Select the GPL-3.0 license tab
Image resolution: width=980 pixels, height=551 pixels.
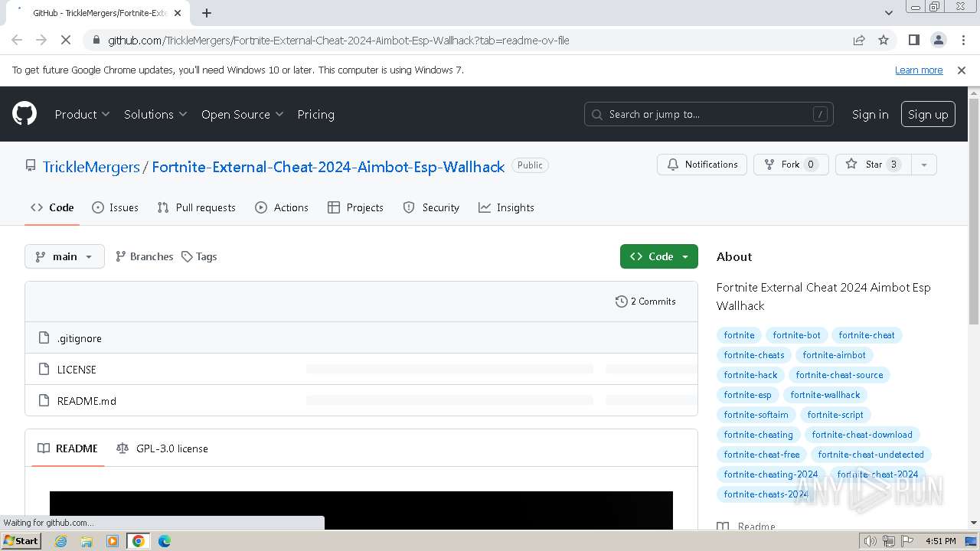[x=162, y=448]
